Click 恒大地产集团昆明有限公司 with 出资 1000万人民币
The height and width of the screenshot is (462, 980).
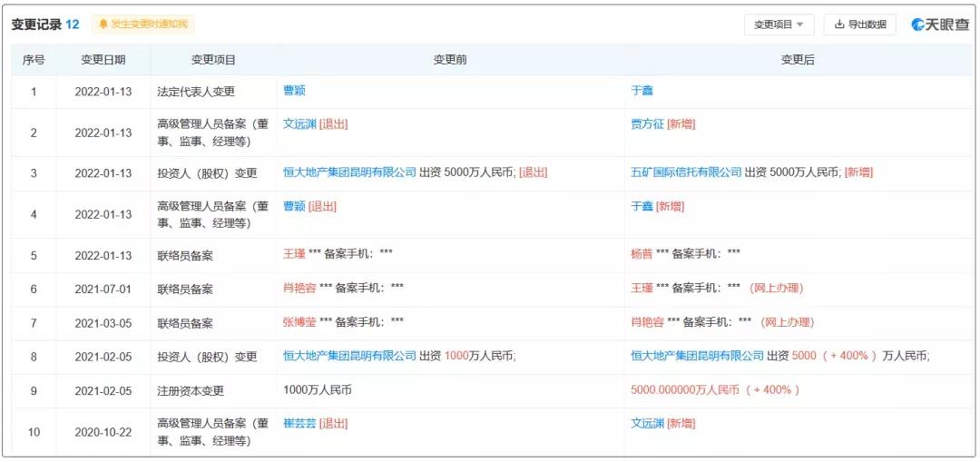[x=349, y=356]
